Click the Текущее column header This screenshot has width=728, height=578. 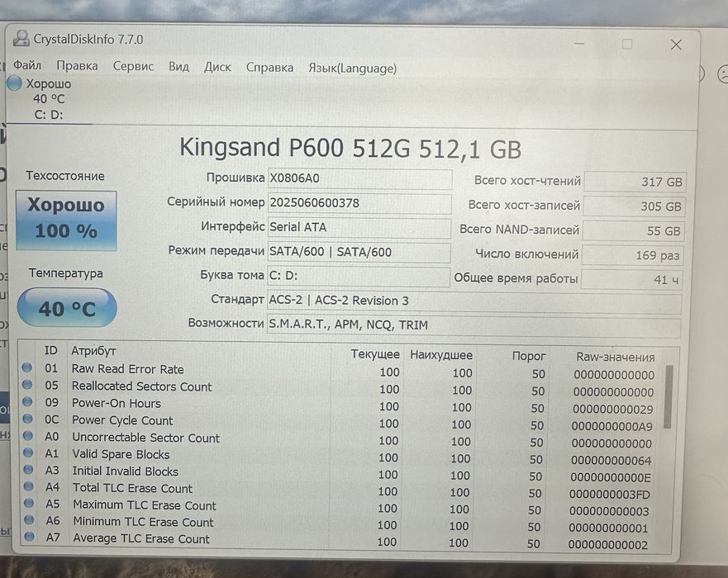[375, 354]
